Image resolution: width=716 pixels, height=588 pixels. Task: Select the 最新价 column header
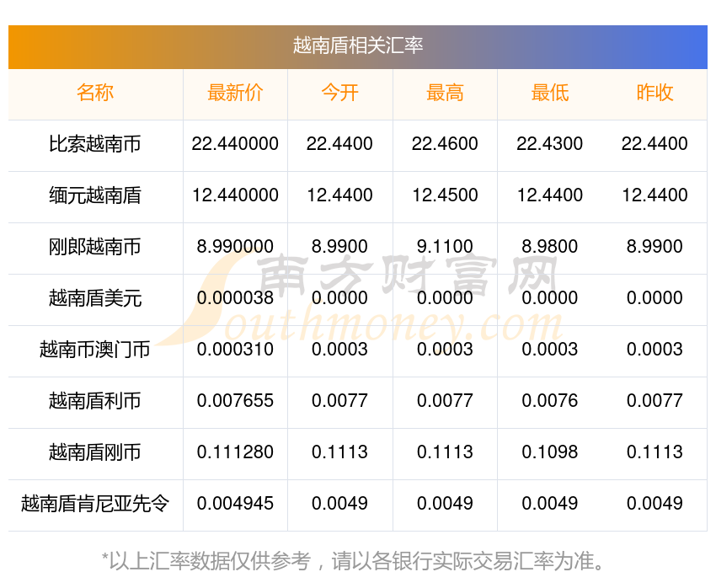(x=235, y=93)
